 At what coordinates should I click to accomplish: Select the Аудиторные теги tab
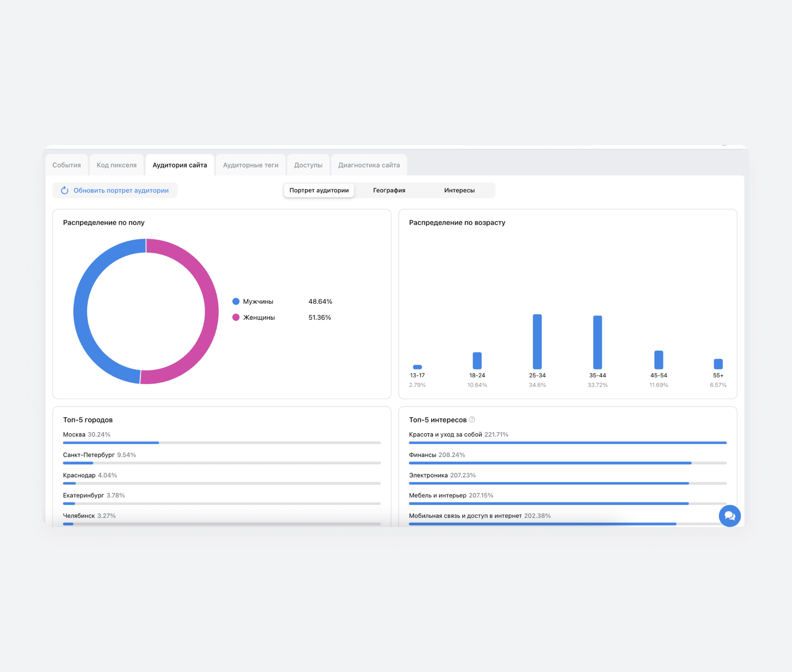[251, 165]
